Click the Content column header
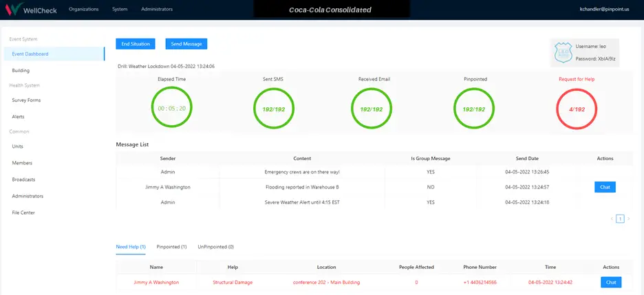The image size is (644, 295). 302,158
